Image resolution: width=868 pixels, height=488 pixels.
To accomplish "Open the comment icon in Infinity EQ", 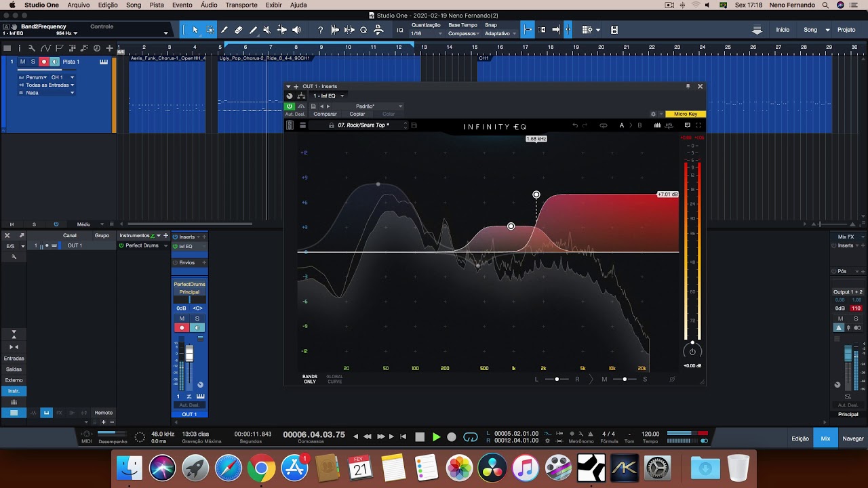I will [x=687, y=125].
